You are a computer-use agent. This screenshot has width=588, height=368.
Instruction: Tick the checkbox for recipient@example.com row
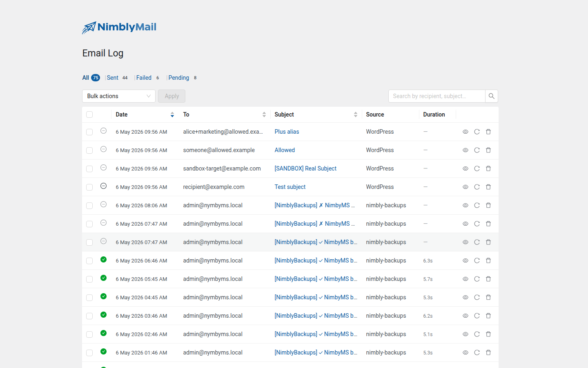pyautogui.click(x=89, y=187)
